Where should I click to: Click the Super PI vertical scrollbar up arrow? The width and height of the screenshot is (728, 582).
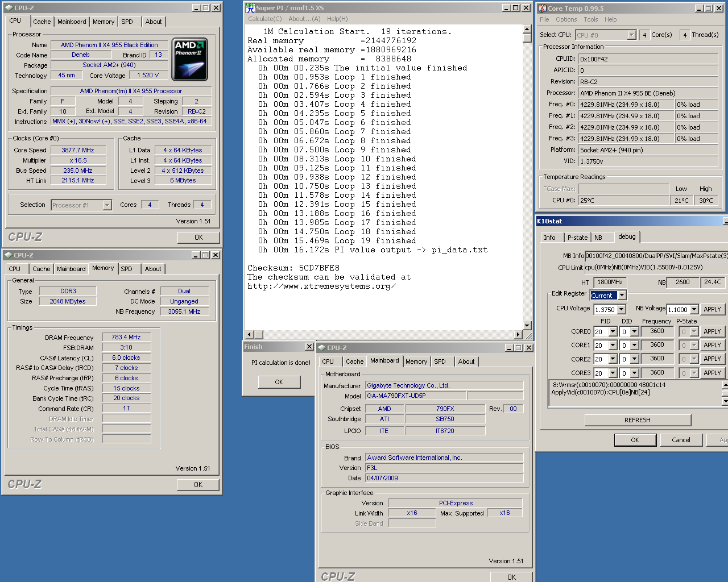coord(527,30)
